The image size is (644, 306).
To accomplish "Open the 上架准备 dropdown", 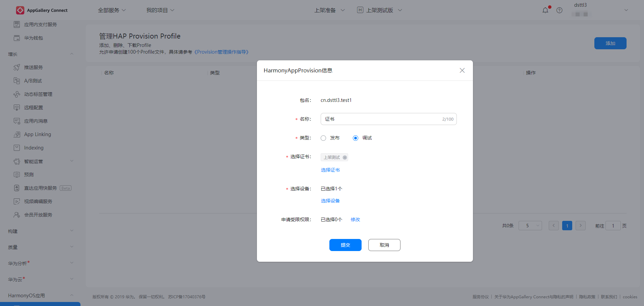I will pyautogui.click(x=329, y=10).
